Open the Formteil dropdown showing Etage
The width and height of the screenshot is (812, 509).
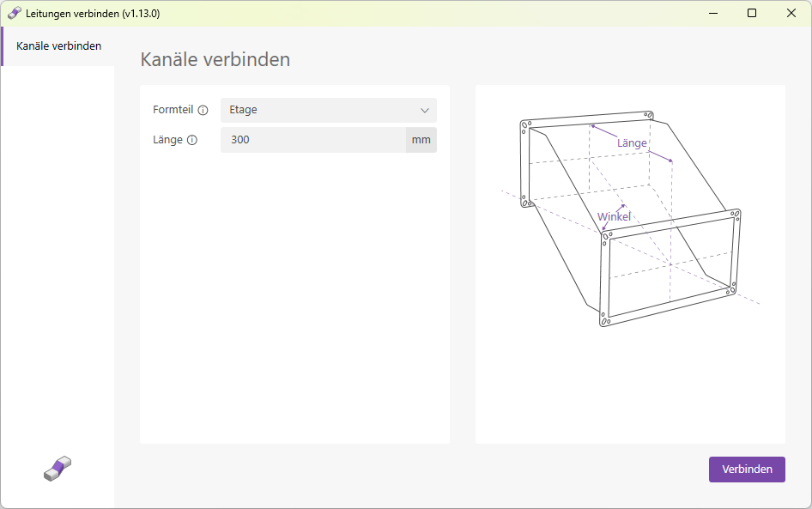point(329,110)
